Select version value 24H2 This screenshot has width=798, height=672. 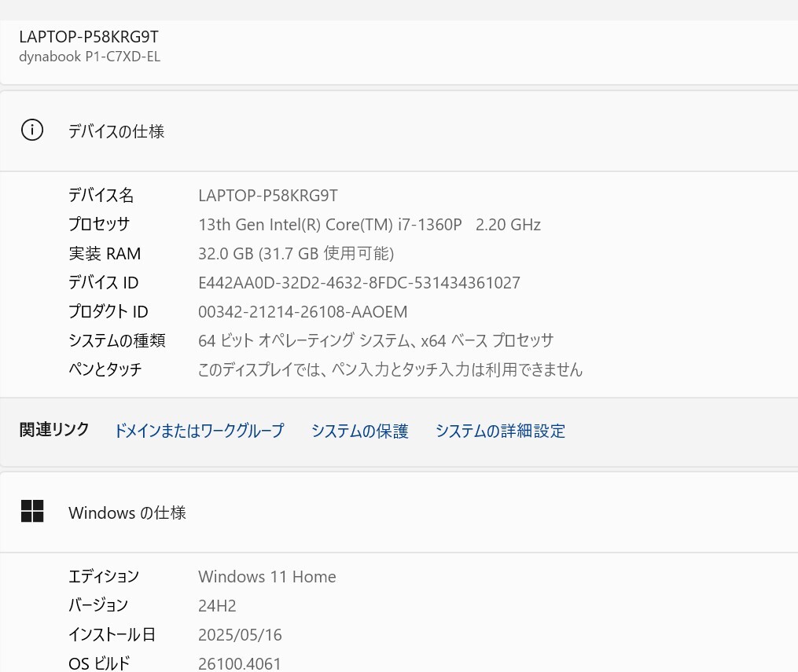click(x=217, y=606)
